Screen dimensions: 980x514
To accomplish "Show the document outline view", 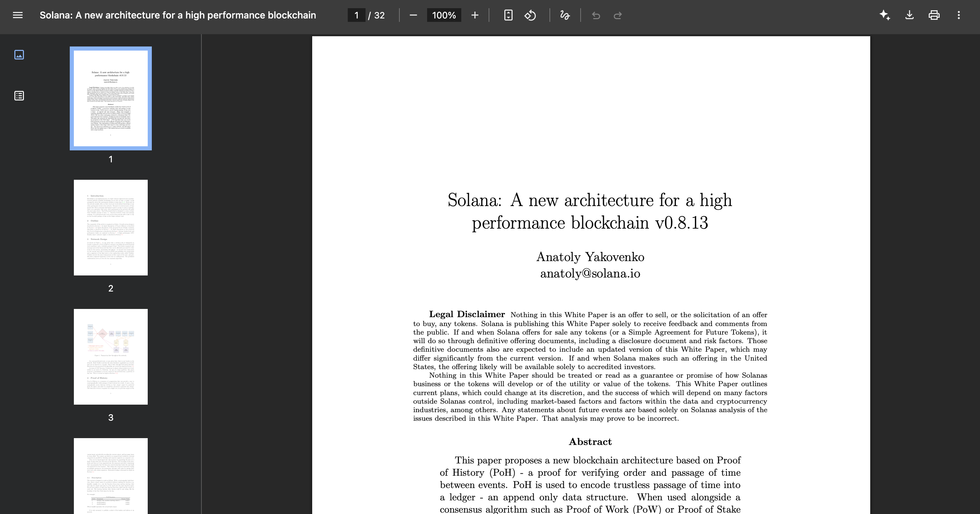I will click(x=19, y=96).
